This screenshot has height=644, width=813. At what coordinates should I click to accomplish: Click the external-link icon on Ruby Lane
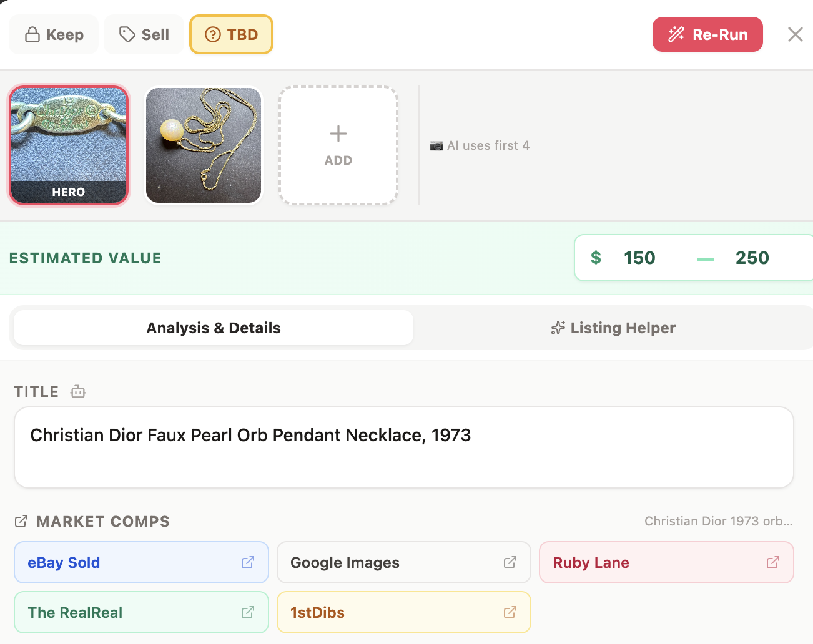[773, 562]
